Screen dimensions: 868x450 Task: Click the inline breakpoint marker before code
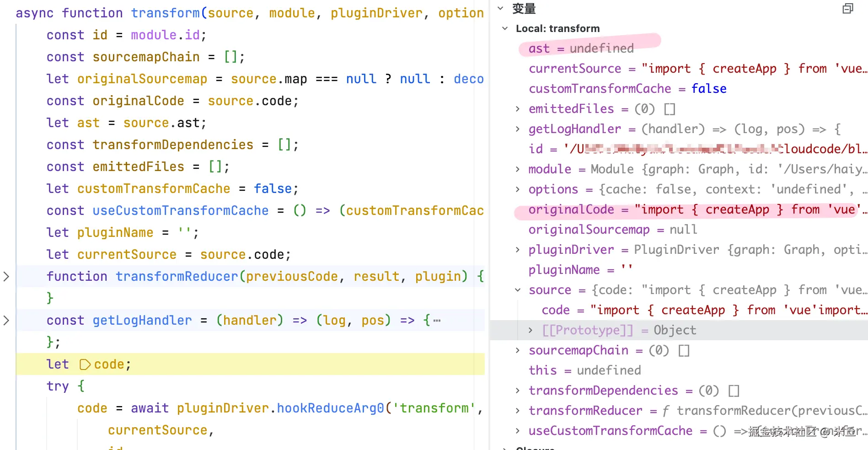tap(85, 364)
